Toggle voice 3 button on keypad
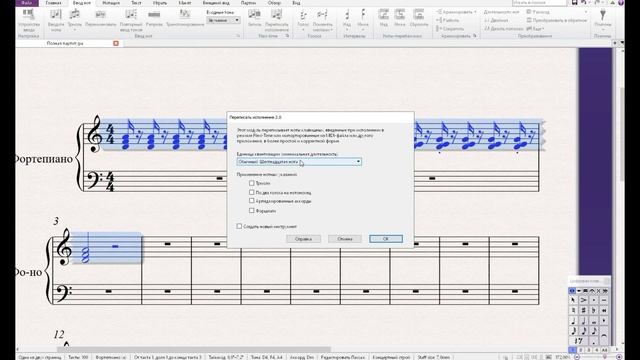640x360 pixels. click(x=588, y=350)
